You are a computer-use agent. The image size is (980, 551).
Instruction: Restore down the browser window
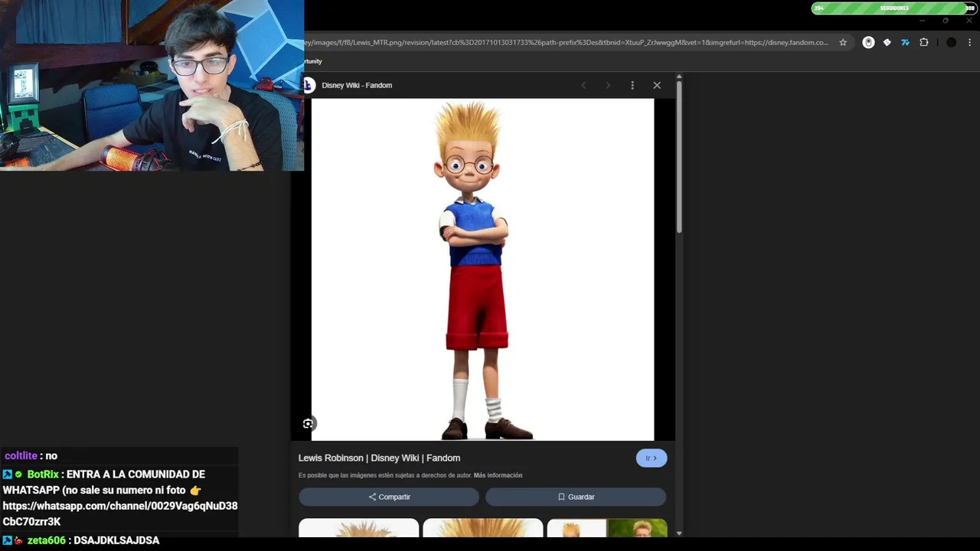tap(946, 21)
